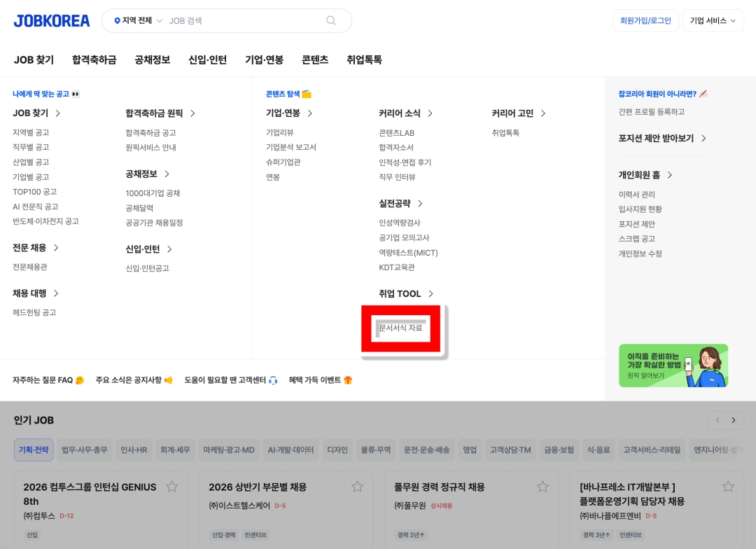Viewport: 756px width, 549px height.
Task: Open 반도체·이차전지 공고 link
Action: click(45, 221)
